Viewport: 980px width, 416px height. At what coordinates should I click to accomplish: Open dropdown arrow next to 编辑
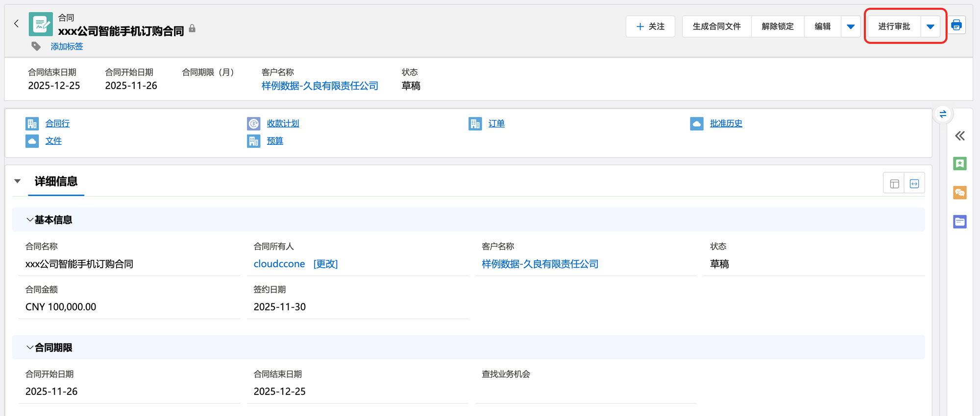[x=851, y=26]
